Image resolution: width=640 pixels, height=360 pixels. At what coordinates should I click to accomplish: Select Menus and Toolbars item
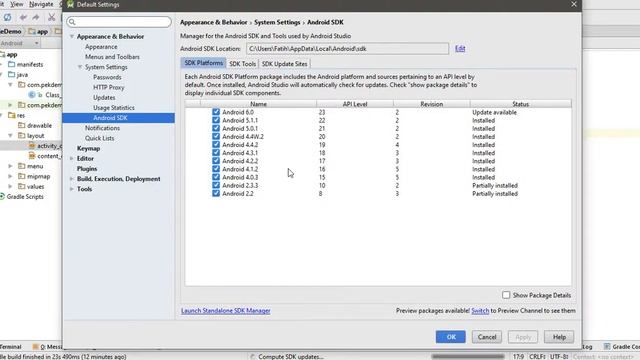(x=112, y=57)
